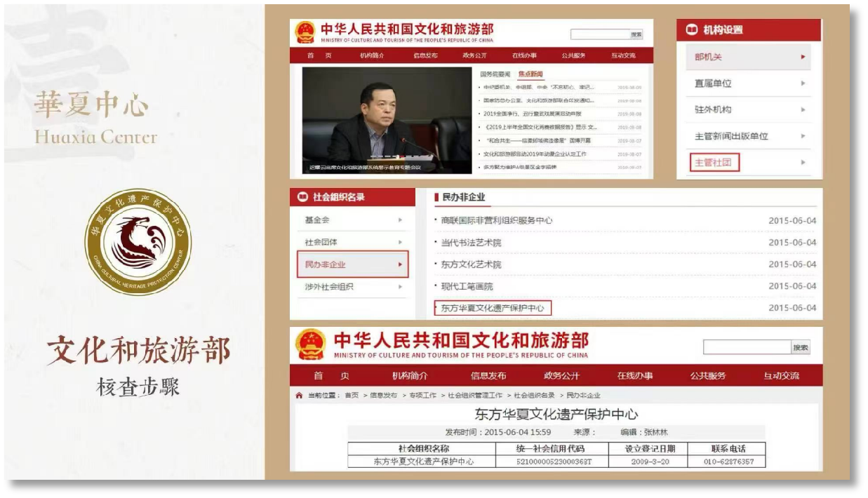Viewport: 868px width, 498px height.
Task: Expand the 主管新闻出版单位 row arrow
Action: coord(803,137)
